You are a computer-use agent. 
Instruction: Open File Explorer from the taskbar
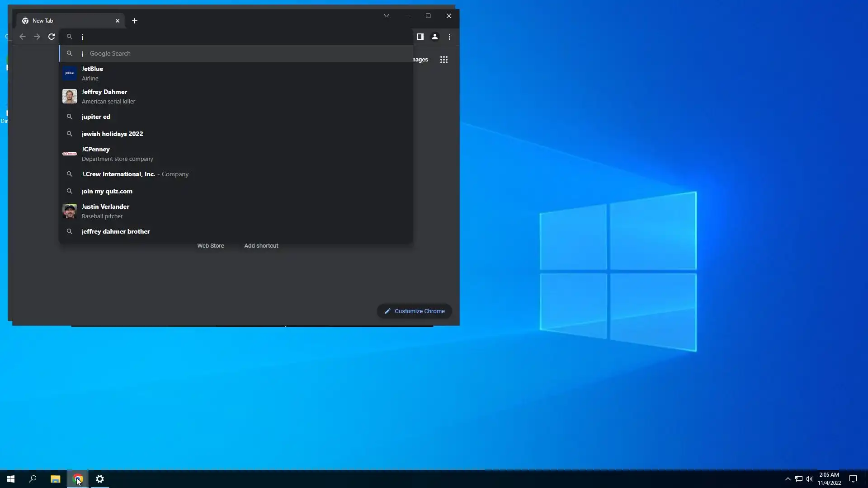[55, 479]
